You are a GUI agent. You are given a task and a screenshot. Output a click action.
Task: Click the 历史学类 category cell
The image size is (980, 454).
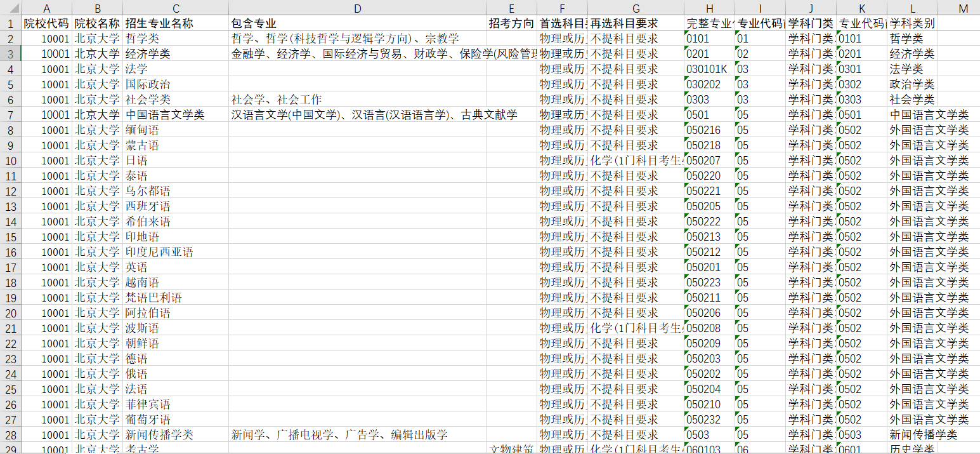coord(912,448)
